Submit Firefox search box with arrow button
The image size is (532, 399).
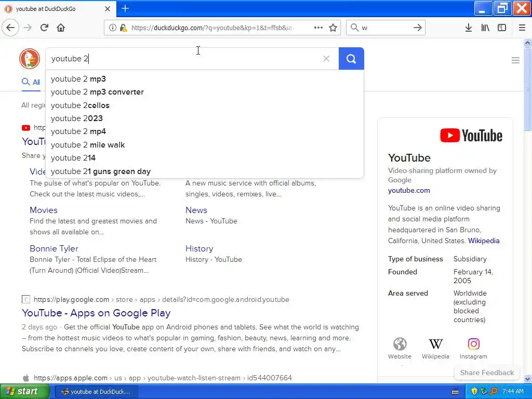[418, 28]
